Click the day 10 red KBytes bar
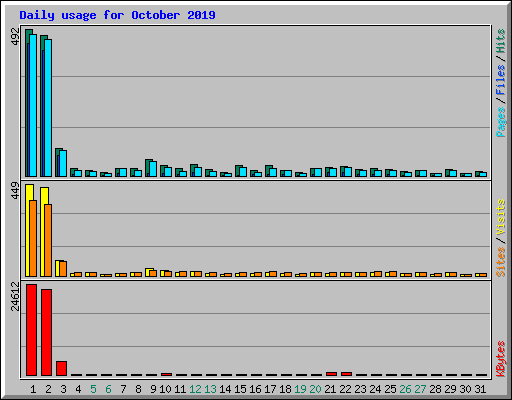 pyautogui.click(x=166, y=374)
